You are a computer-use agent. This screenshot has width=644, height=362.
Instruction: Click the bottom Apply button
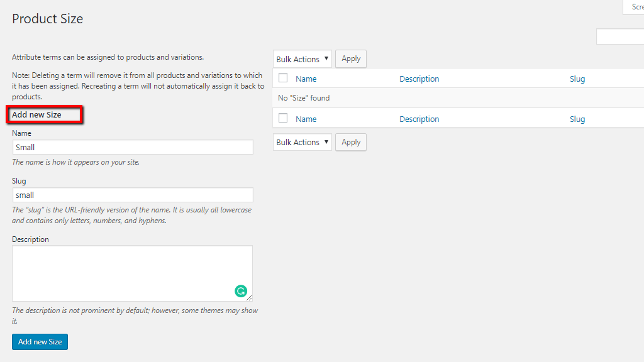pyautogui.click(x=351, y=142)
